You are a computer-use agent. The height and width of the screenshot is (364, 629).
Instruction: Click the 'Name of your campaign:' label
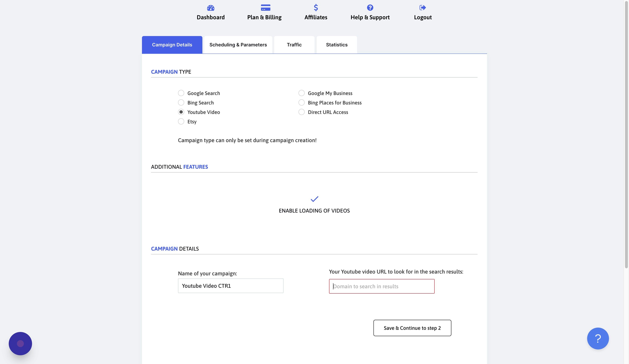pyautogui.click(x=207, y=274)
